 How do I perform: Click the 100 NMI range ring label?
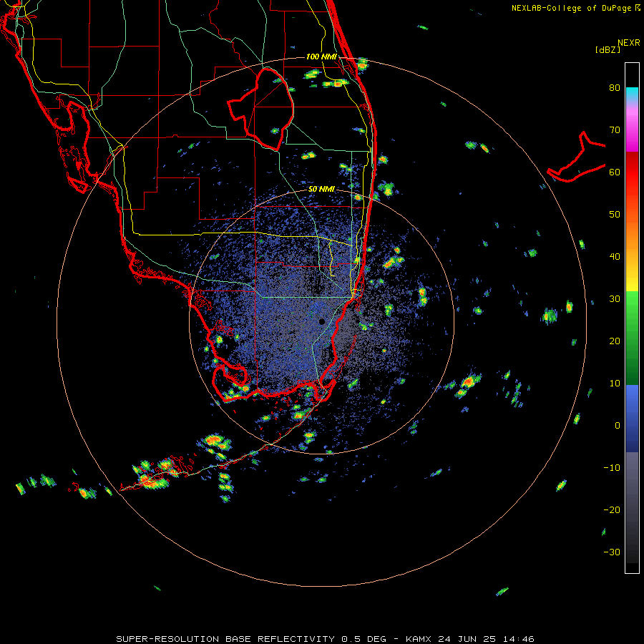[321, 57]
